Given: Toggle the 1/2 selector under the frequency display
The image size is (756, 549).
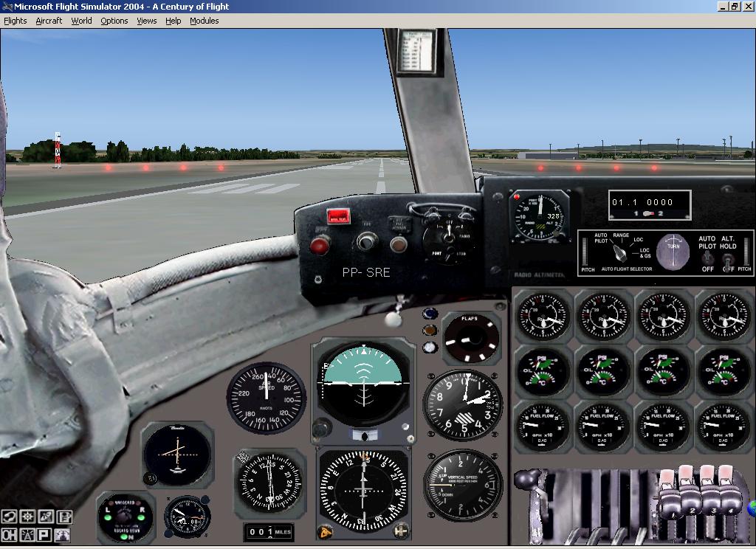Looking at the screenshot, I should tap(648, 213).
